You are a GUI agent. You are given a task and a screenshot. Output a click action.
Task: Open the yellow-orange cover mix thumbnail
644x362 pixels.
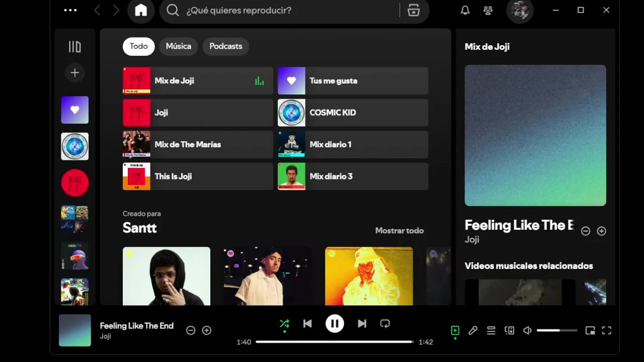369,276
